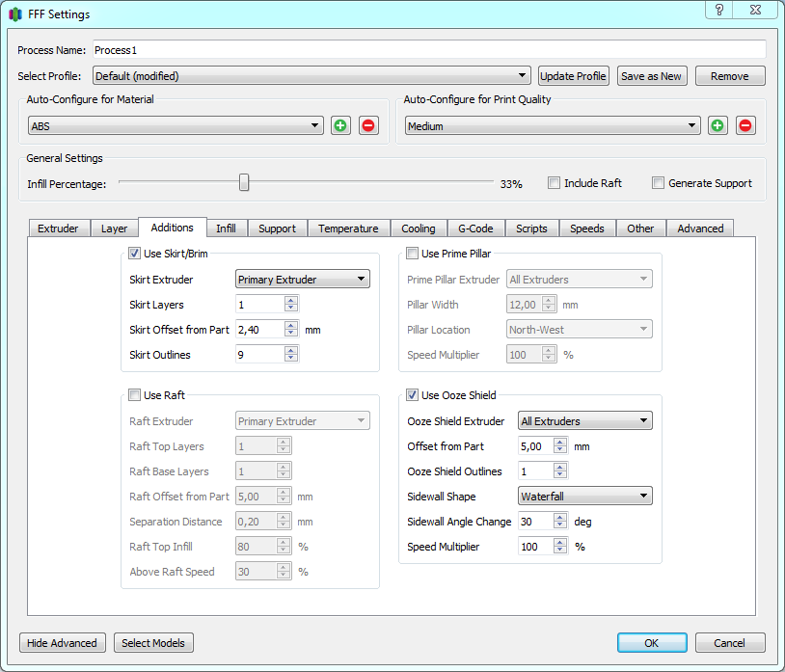Click the Process Name text field
This screenshot has height=672, width=785.
[428, 49]
